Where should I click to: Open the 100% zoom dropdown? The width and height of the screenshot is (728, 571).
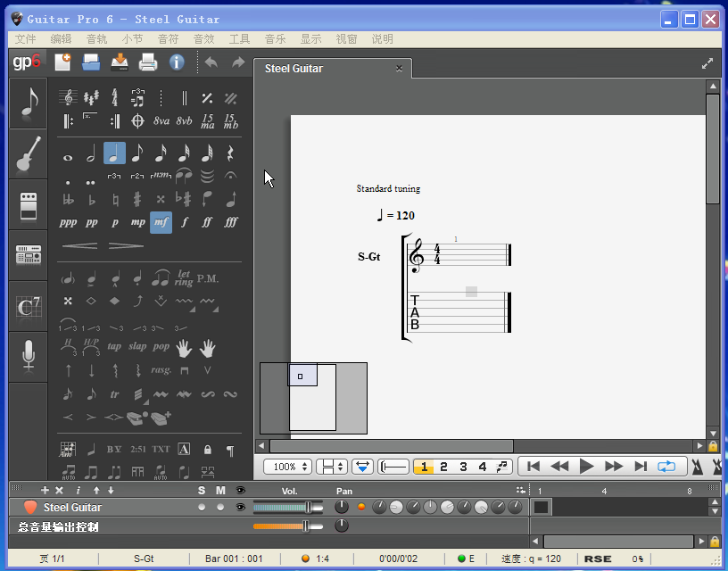(287, 467)
